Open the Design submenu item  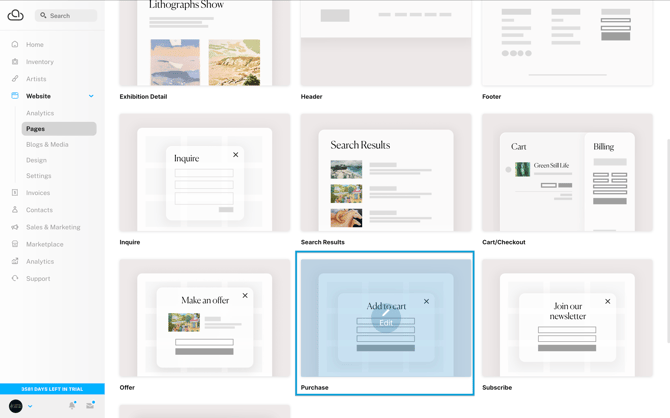36,160
